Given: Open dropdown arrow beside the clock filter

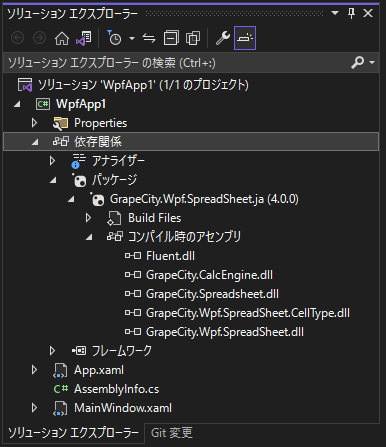Looking at the screenshot, I should 132,39.
